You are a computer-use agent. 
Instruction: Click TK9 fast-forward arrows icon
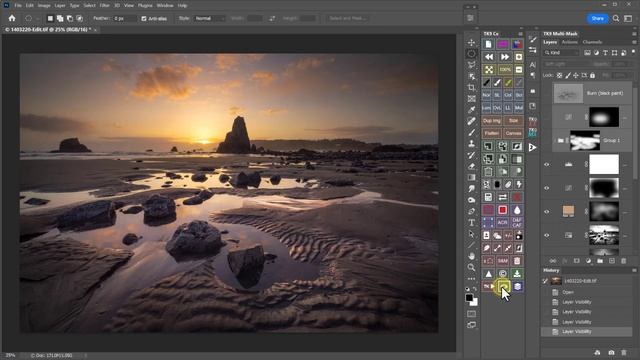504,57
